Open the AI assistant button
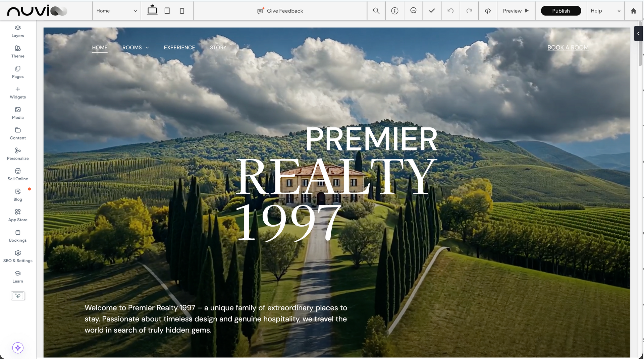 click(18, 348)
